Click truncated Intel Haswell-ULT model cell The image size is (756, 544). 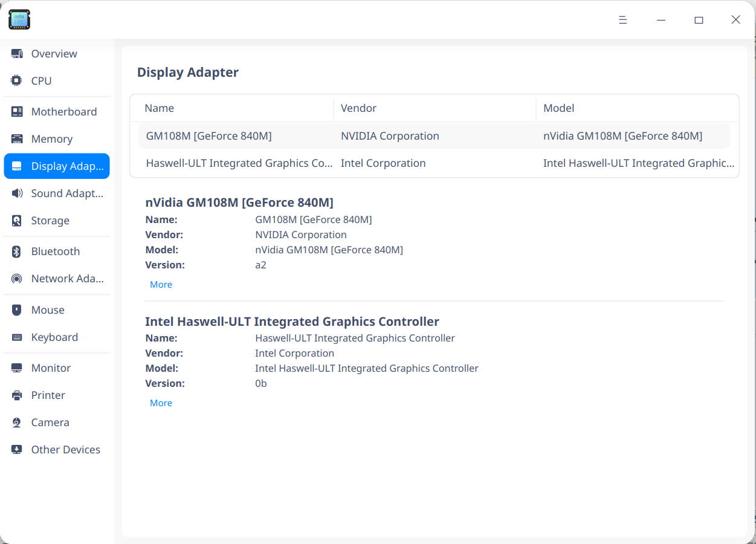tap(639, 163)
